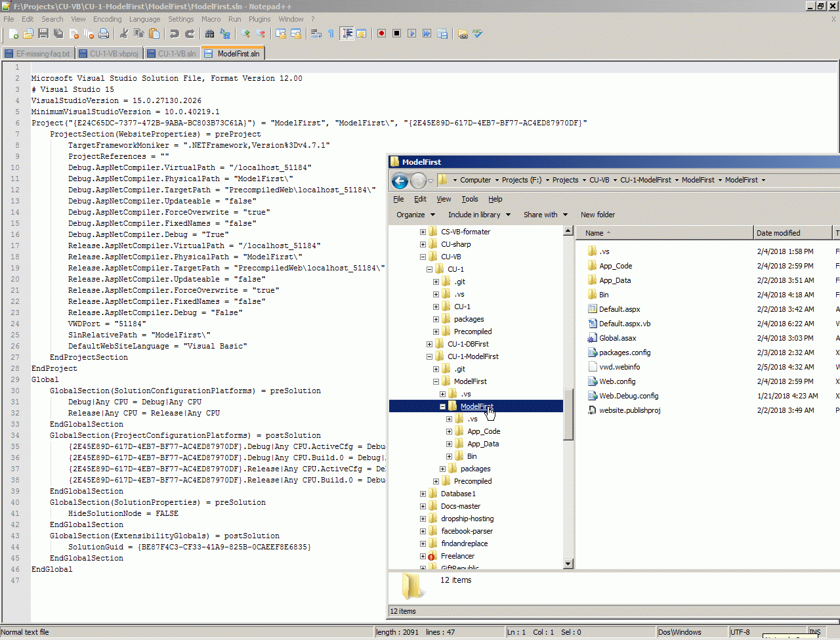Open the Default.aspx.vb file in Explorer
The height and width of the screenshot is (640, 840).
pyautogui.click(x=625, y=324)
